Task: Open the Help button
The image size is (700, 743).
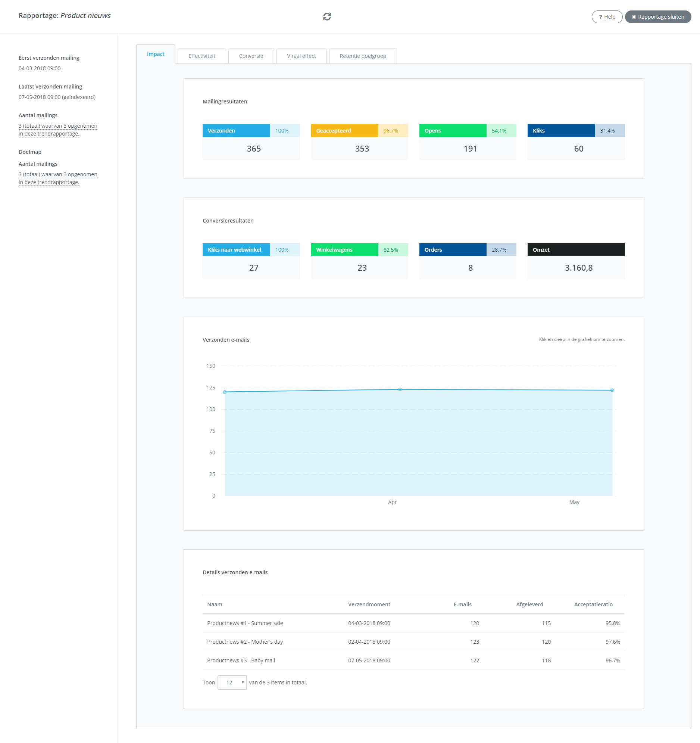Action: pos(607,17)
